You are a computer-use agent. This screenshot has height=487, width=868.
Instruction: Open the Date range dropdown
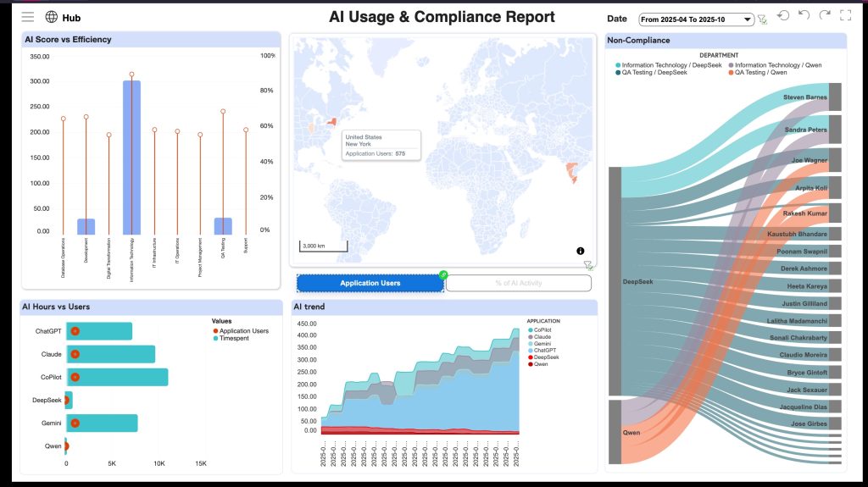tap(696, 19)
